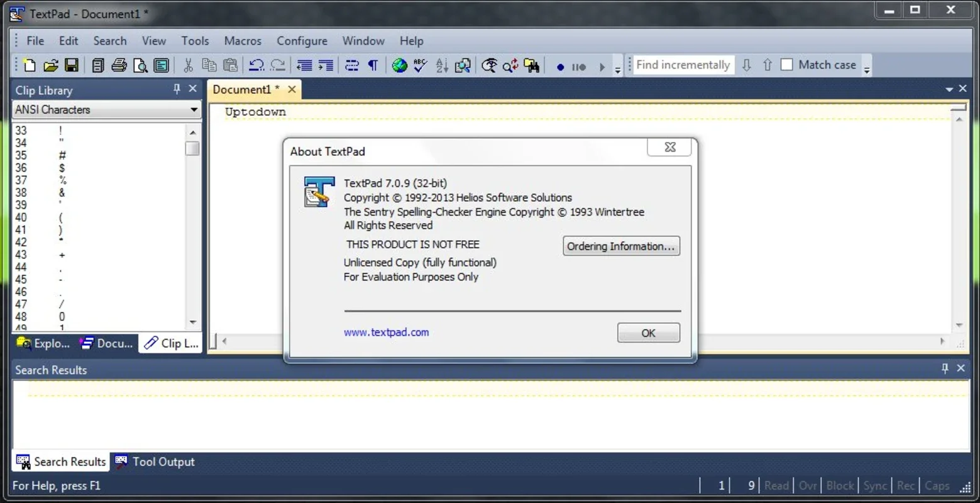This screenshot has width=980, height=503.
Task: Open the Search menu
Action: (110, 41)
